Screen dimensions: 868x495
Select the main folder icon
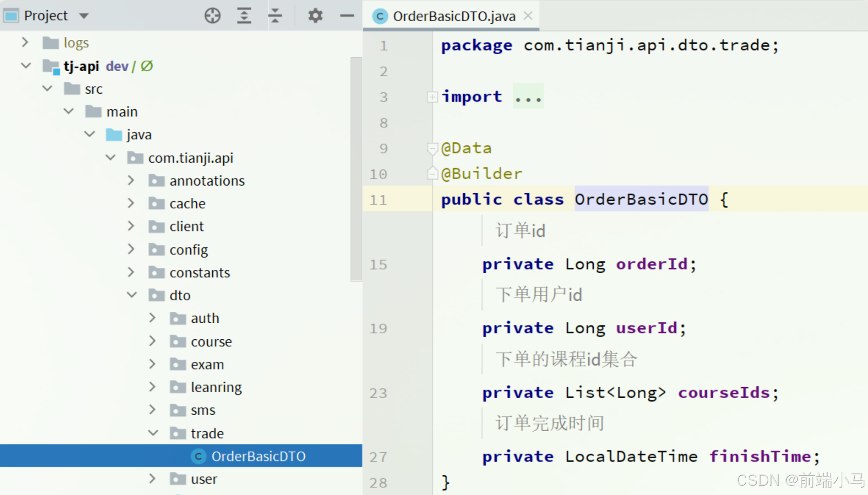click(x=93, y=112)
